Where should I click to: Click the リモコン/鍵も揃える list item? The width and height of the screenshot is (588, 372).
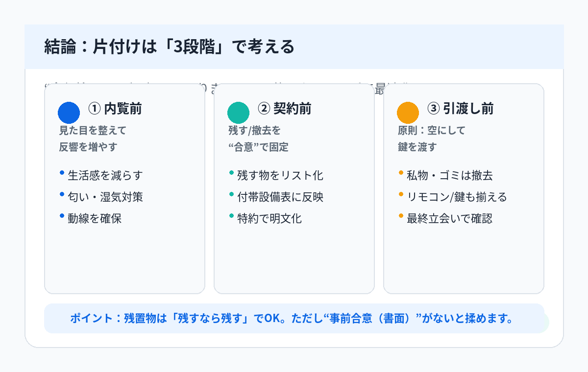[457, 197]
